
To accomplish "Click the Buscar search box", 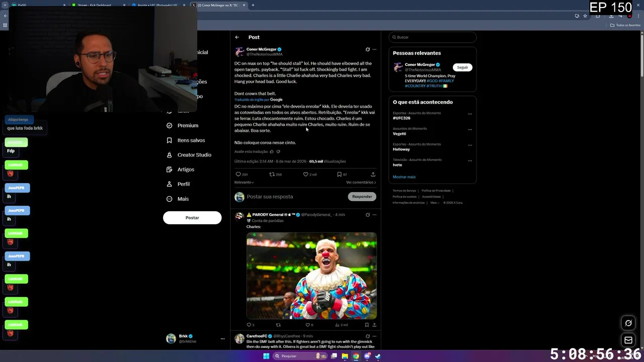I will pos(432,37).
